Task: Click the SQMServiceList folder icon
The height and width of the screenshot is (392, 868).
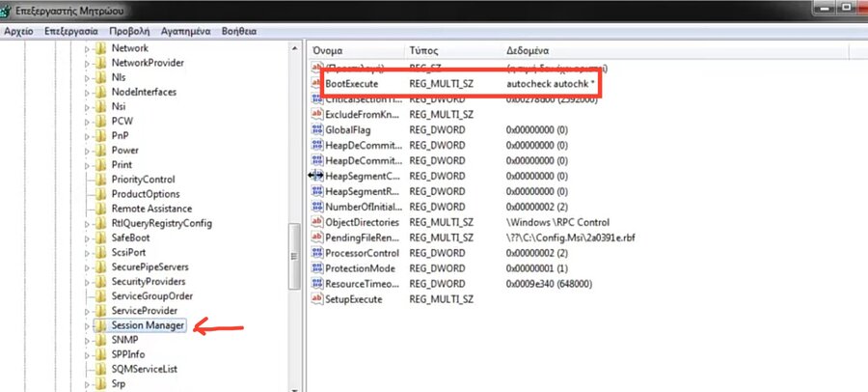Action: (100, 369)
